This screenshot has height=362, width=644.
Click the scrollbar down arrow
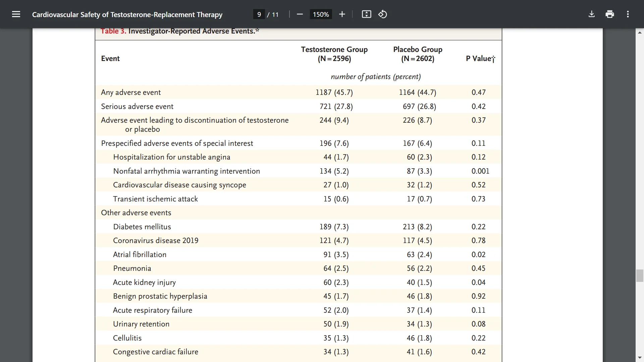click(640, 358)
